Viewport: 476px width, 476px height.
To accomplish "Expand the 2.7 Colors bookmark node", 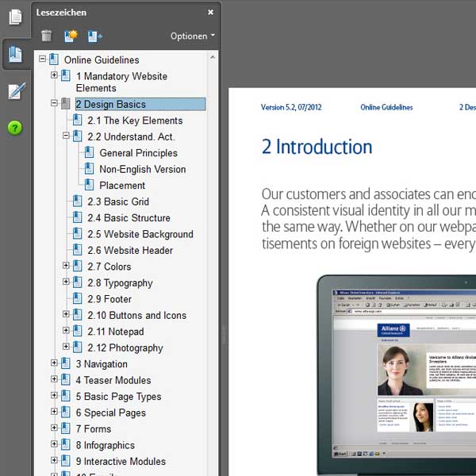I will (x=67, y=267).
